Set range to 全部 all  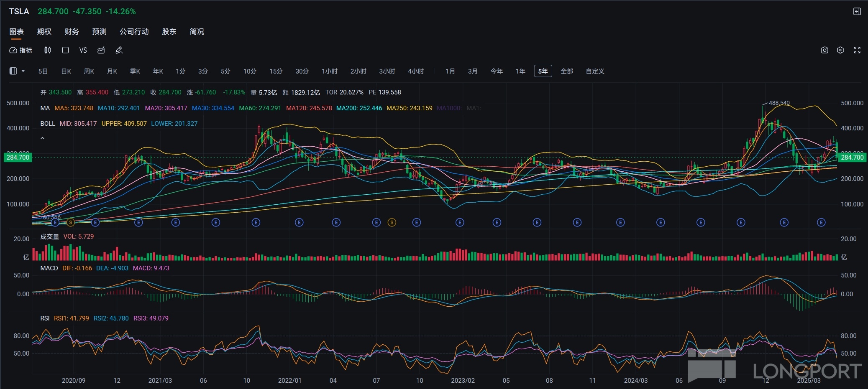[x=567, y=71]
